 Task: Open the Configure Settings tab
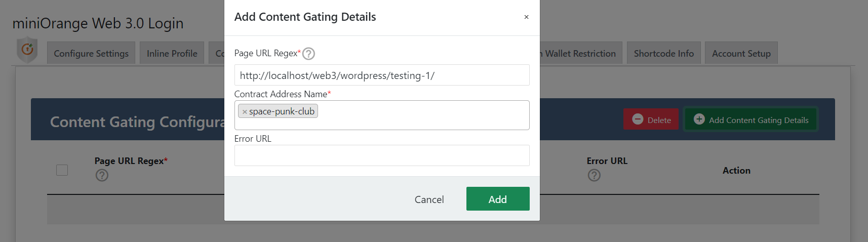click(x=91, y=53)
